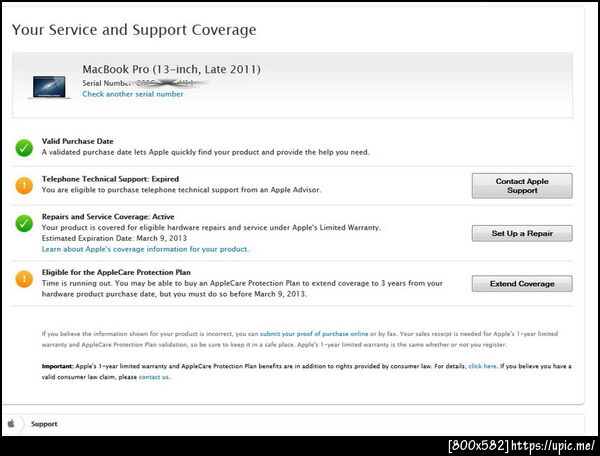Click the 'Time is running out' description text
Screen dimensions: 600x456
(242, 288)
